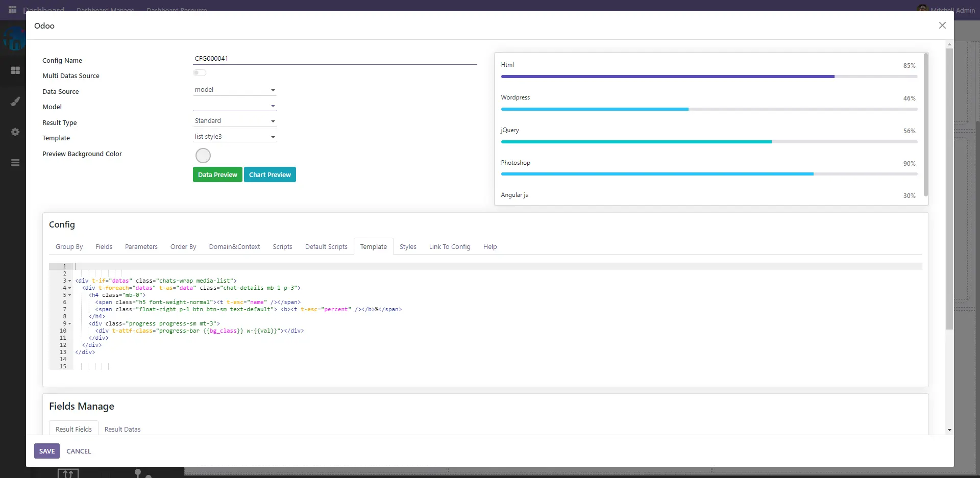The height and width of the screenshot is (478, 980).
Task: Switch to the Result Datas tab
Action: point(122,430)
